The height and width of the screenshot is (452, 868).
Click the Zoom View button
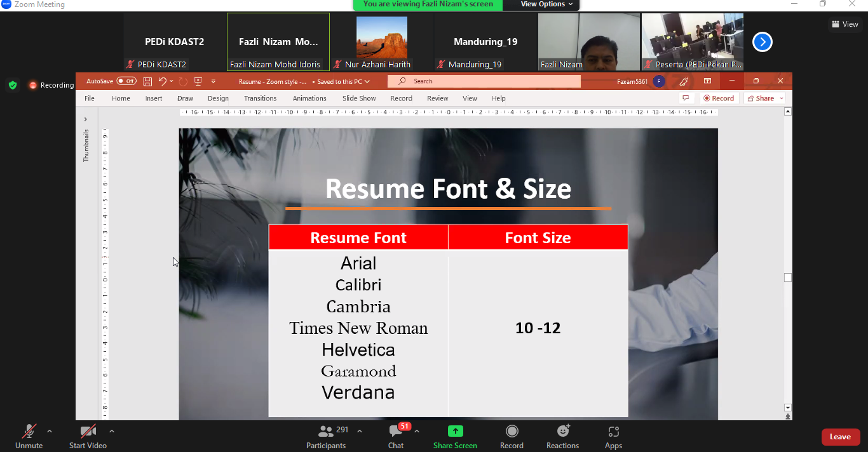845,24
